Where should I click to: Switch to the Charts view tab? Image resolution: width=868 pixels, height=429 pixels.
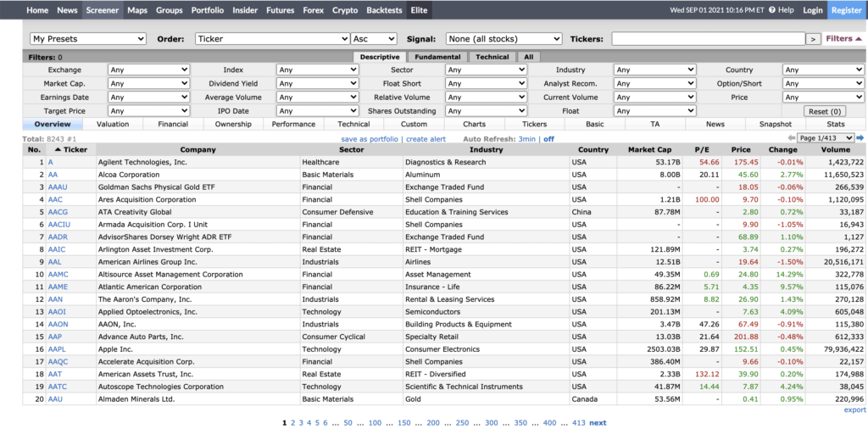[475, 124]
